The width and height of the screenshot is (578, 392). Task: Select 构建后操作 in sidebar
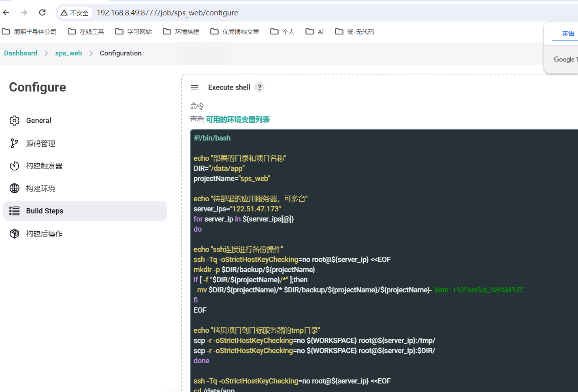(85, 234)
